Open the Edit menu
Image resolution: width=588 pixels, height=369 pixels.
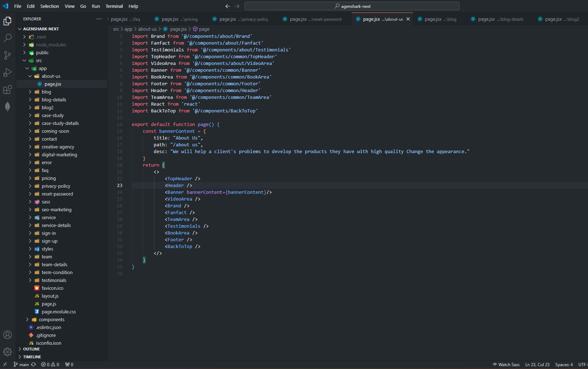31,6
